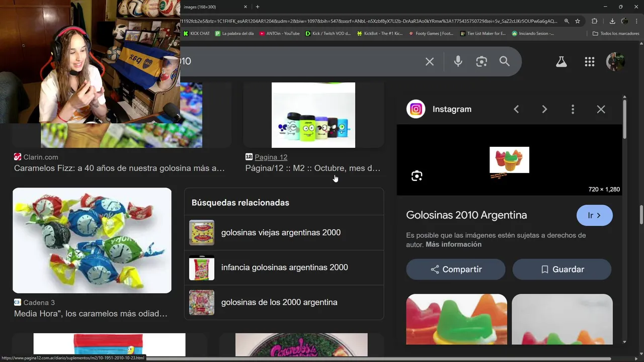Click the Guardar button

point(562,269)
